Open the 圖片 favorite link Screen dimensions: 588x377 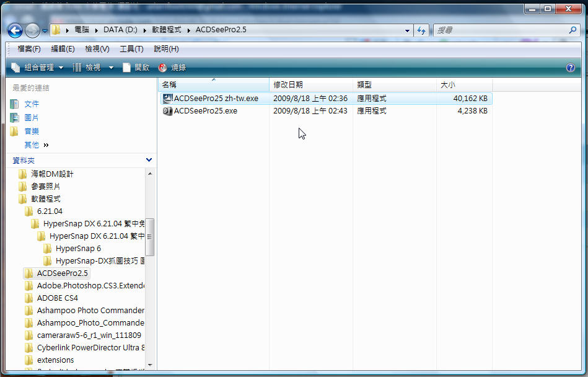click(x=32, y=117)
